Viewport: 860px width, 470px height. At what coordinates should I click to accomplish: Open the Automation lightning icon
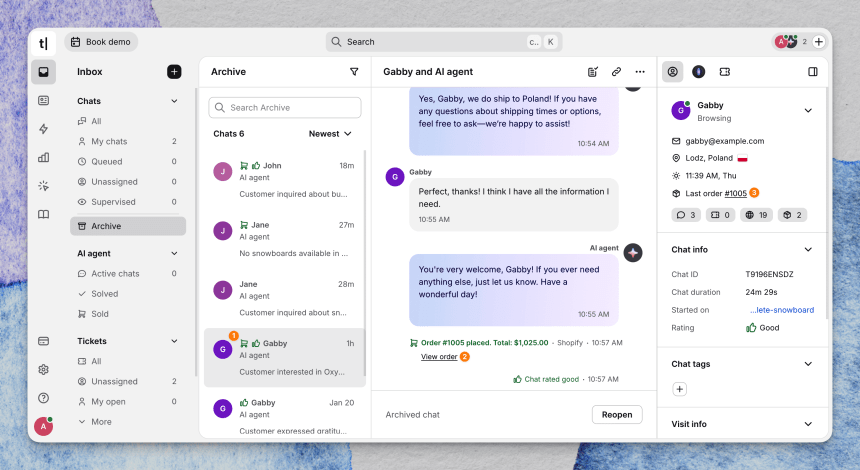pos(43,129)
